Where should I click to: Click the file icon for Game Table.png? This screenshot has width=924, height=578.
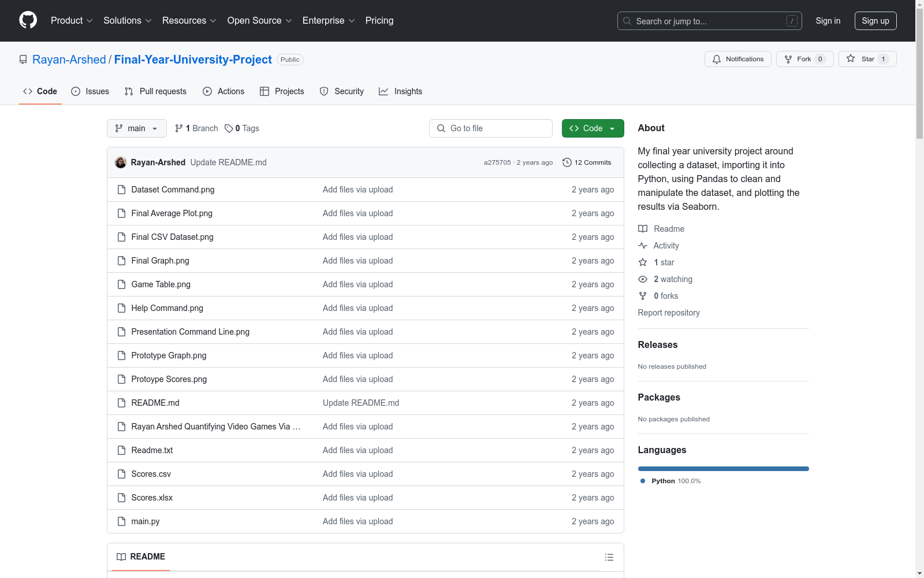pyautogui.click(x=121, y=284)
